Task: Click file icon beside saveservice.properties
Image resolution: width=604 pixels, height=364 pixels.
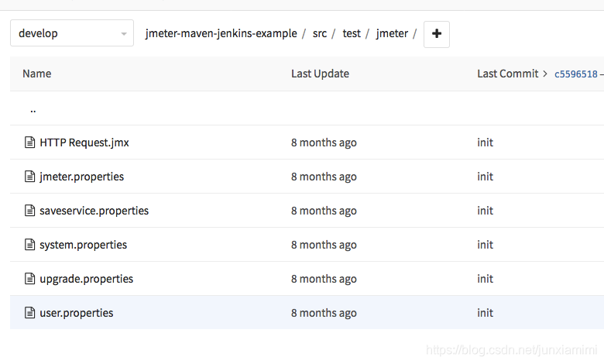Action: (x=29, y=211)
